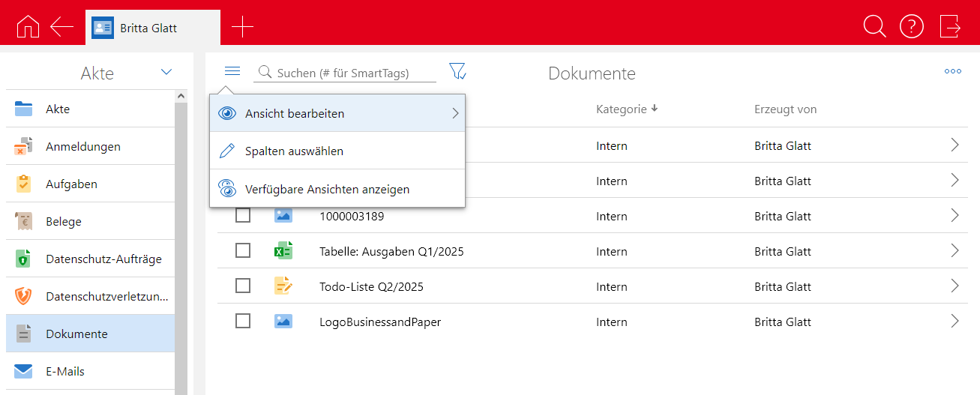Open the magnifier search icon in header
The image size is (980, 395).
click(x=874, y=27)
